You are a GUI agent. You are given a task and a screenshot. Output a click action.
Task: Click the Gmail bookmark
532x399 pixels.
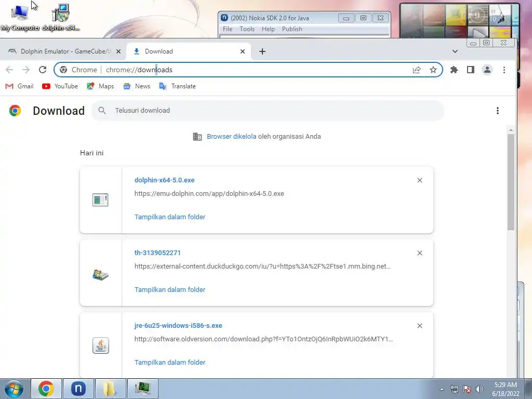[x=19, y=86]
